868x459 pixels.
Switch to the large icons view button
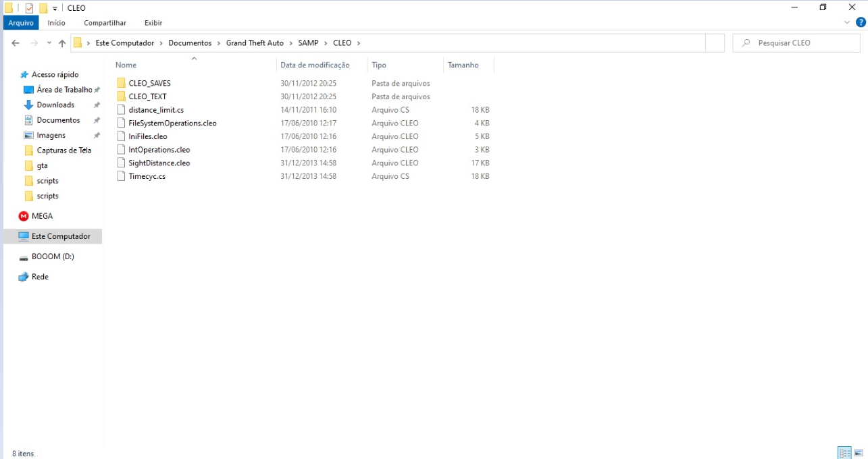tap(859, 452)
